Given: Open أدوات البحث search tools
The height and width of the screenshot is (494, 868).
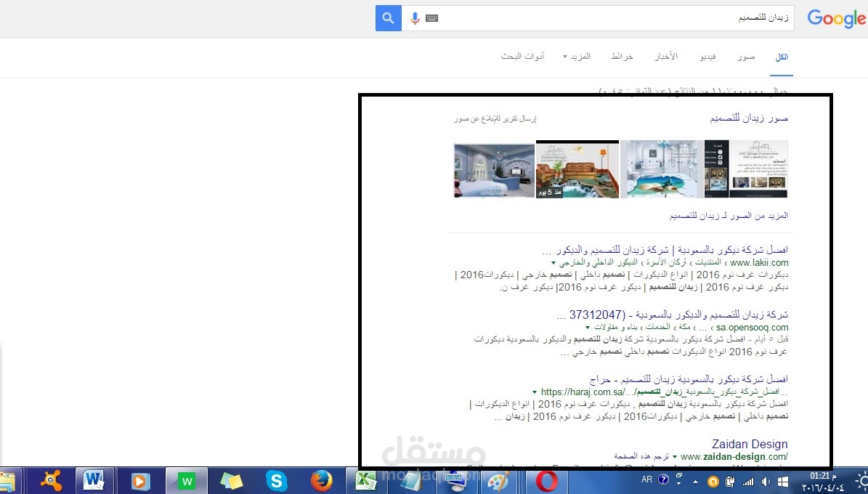Looking at the screenshot, I should [522, 57].
